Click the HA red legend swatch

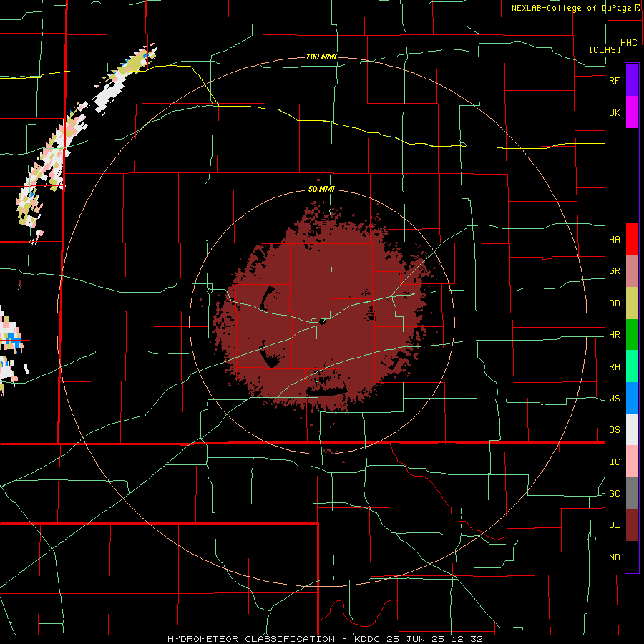(x=632, y=239)
